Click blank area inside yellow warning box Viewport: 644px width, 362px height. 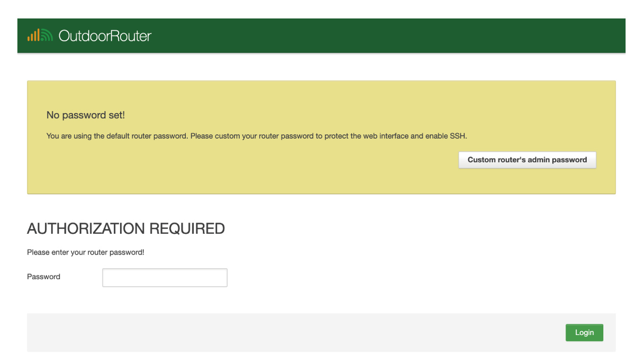click(x=236, y=170)
